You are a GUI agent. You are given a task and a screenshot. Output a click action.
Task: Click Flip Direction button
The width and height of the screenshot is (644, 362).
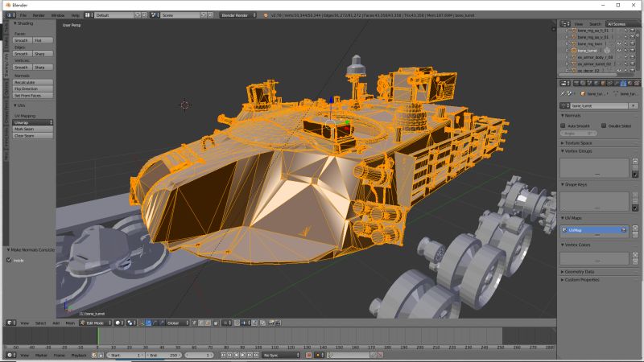[33, 88]
